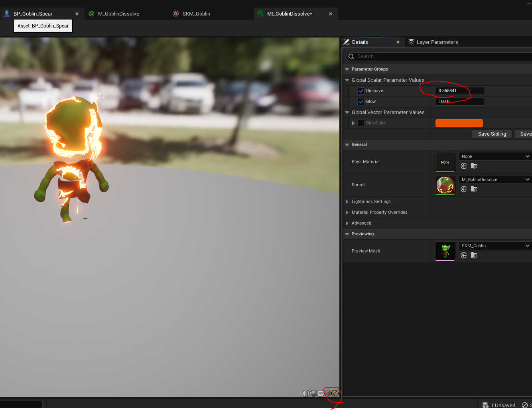Uncheck the Glow parameter override

pyautogui.click(x=361, y=102)
